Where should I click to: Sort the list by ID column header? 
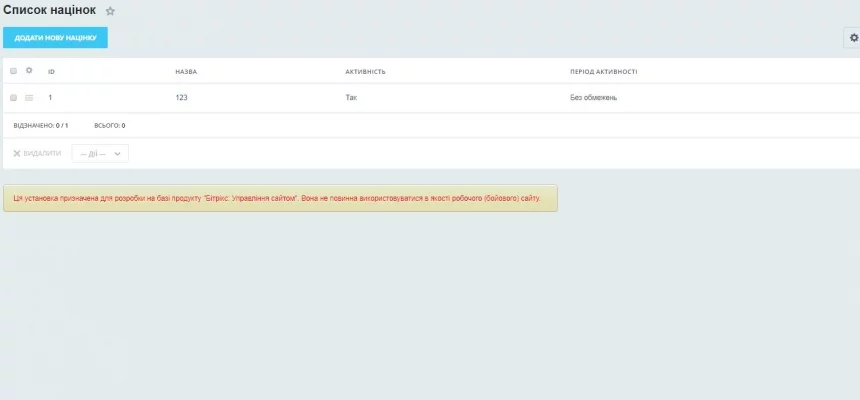click(51, 72)
